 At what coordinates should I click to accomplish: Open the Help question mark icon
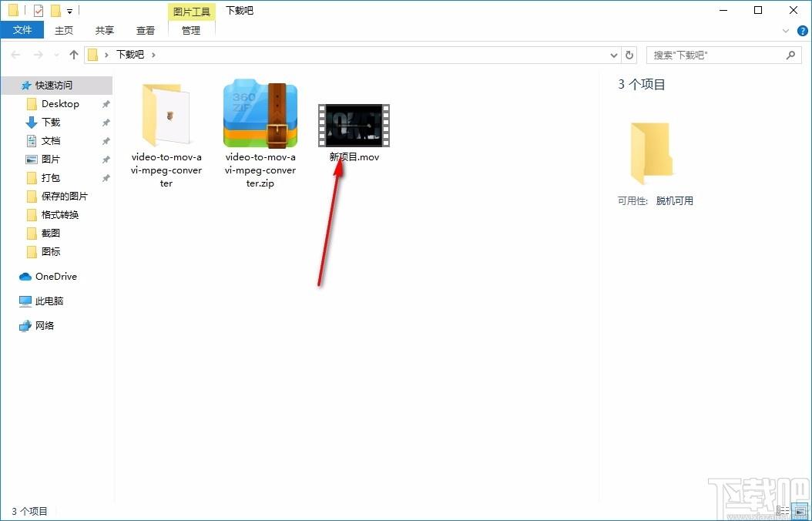click(802, 31)
